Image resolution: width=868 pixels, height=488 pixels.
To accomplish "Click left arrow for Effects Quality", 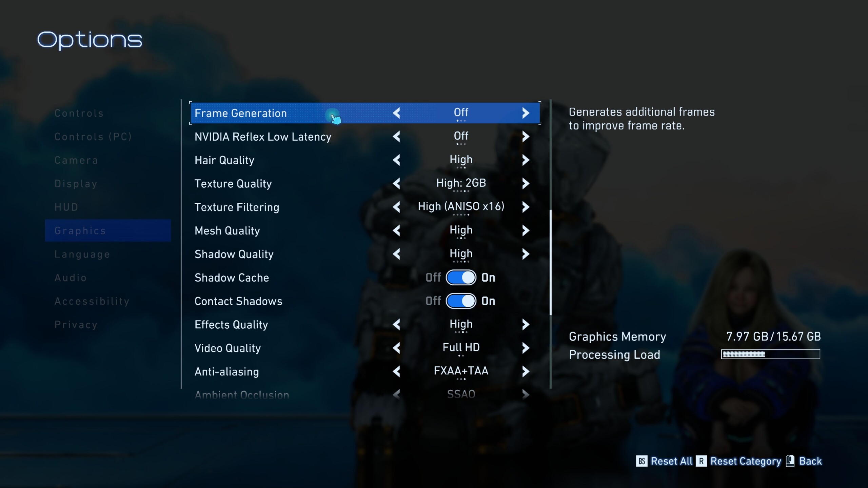I will [396, 324].
